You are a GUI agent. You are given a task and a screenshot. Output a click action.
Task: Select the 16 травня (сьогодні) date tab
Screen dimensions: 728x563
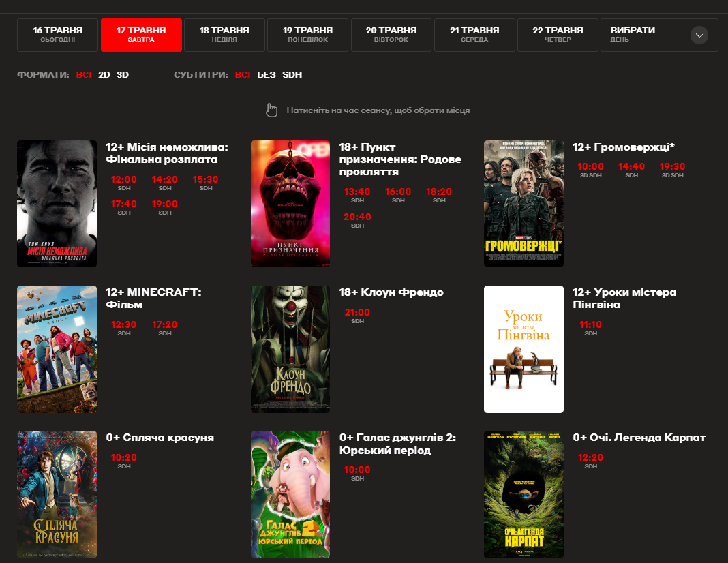tap(57, 35)
